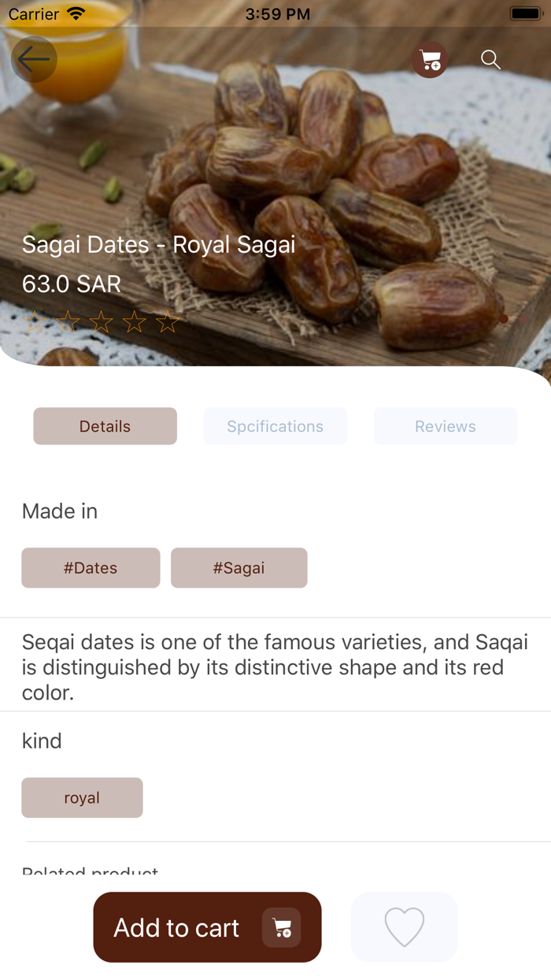Rate the product by tapping the first star
Viewport: 551px width, 980px height.
[32, 321]
